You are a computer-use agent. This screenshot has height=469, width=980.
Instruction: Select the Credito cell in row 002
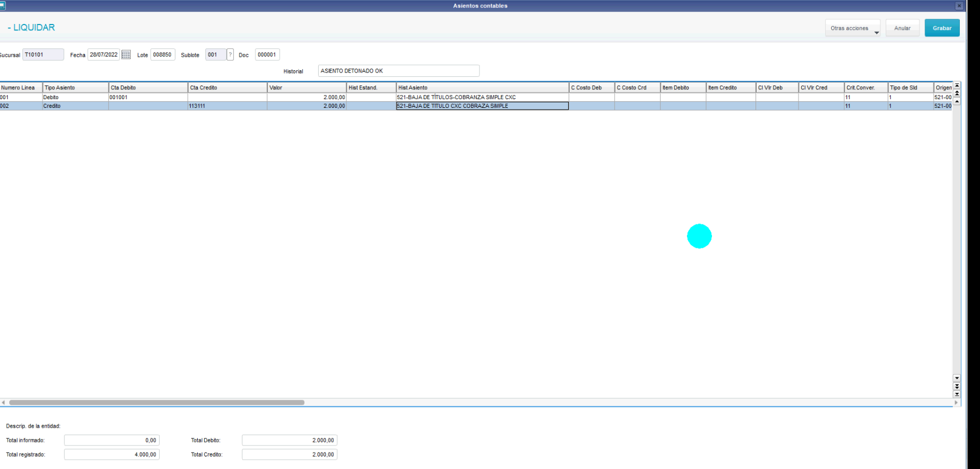[76, 106]
